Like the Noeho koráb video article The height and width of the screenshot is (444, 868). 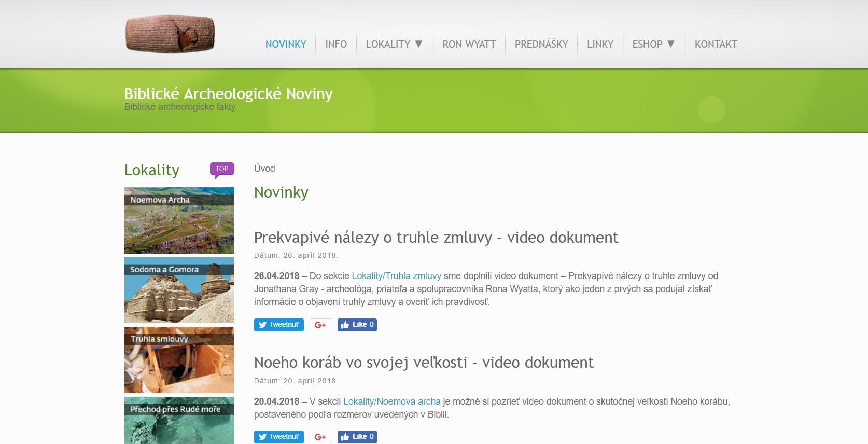tap(357, 437)
